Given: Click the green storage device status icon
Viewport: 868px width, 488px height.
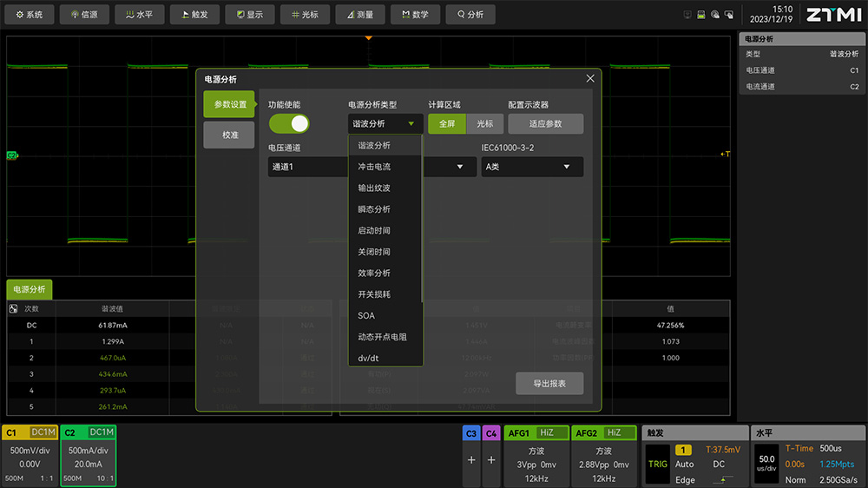Looking at the screenshot, I should coord(701,15).
